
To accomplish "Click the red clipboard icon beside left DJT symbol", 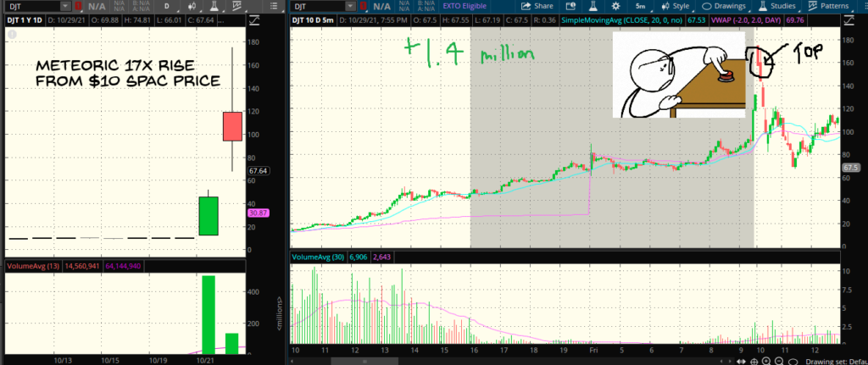I will click(80, 6).
